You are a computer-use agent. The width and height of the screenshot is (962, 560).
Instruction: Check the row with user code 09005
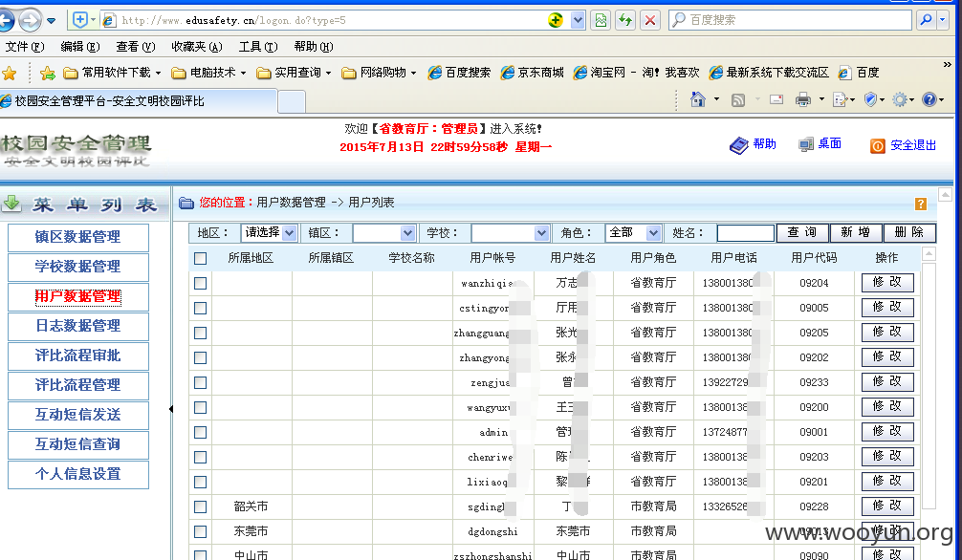pyautogui.click(x=200, y=308)
